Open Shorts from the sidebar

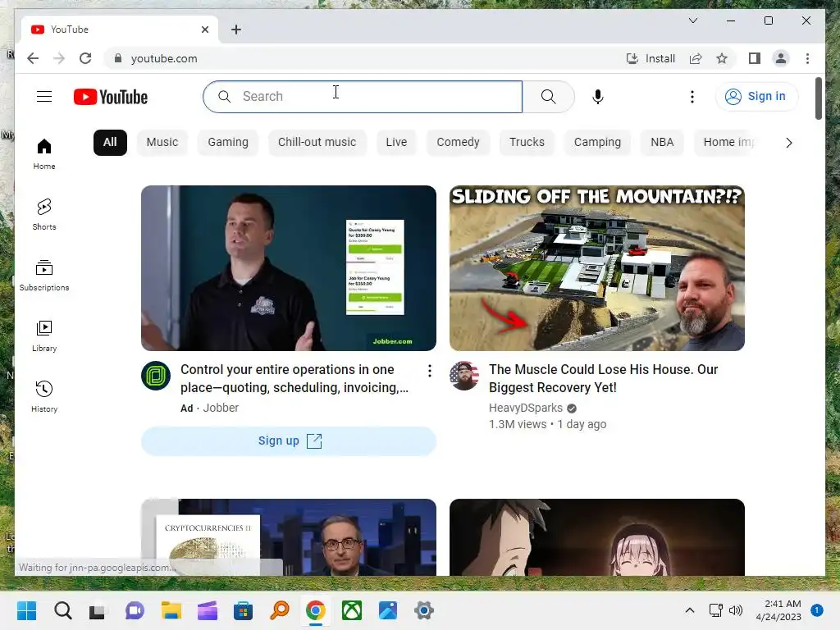44,215
